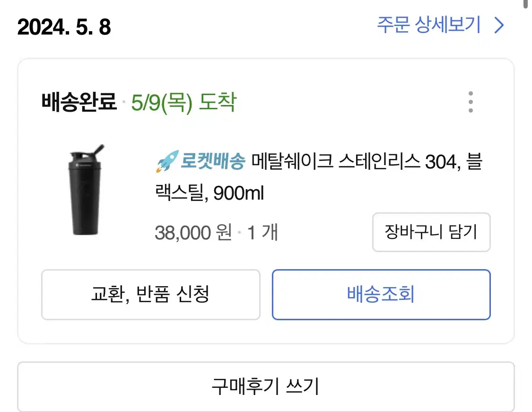Click the 로켓배송 badge label
532x412 pixels.
[212, 161]
